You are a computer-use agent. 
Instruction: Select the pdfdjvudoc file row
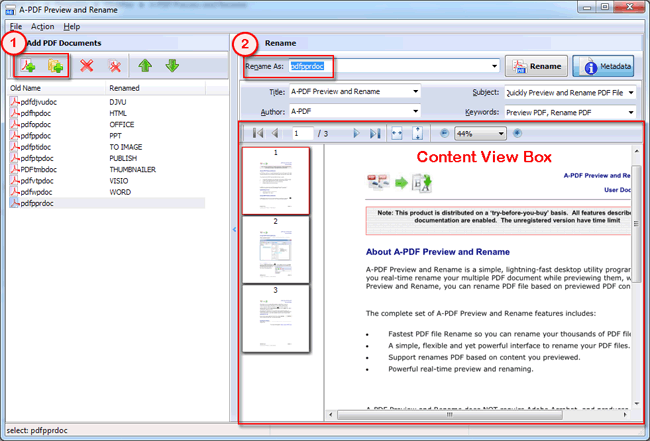pyautogui.click(x=107, y=102)
